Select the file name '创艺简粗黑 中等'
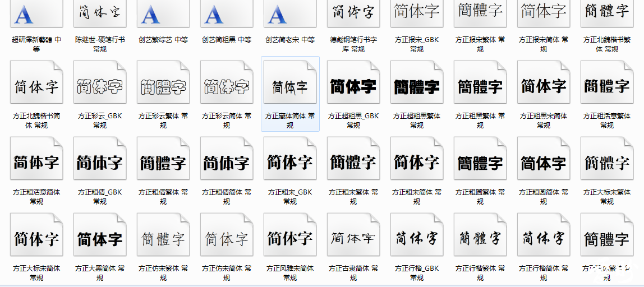This screenshot has width=644, height=287. (227, 40)
